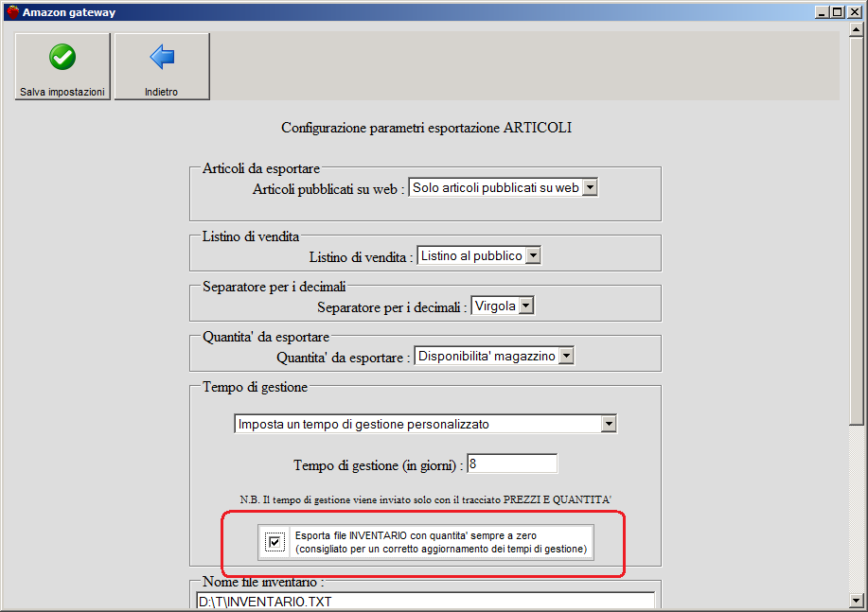Click the checkbox label text Esporta file INVENTARIO

(441, 542)
